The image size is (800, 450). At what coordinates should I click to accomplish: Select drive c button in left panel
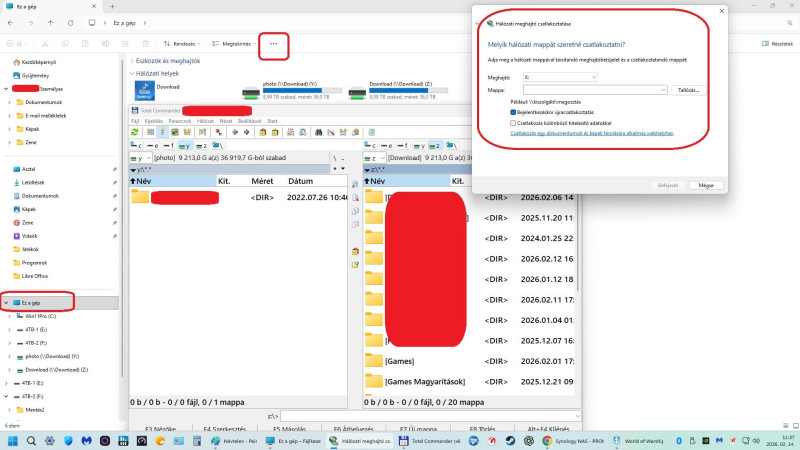(136, 146)
